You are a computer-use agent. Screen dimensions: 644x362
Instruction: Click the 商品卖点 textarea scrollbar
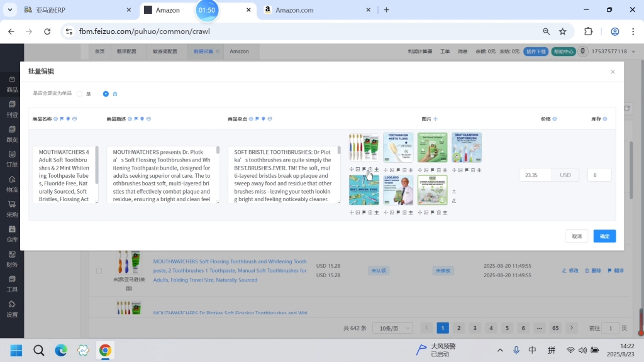pyautogui.click(x=339, y=150)
